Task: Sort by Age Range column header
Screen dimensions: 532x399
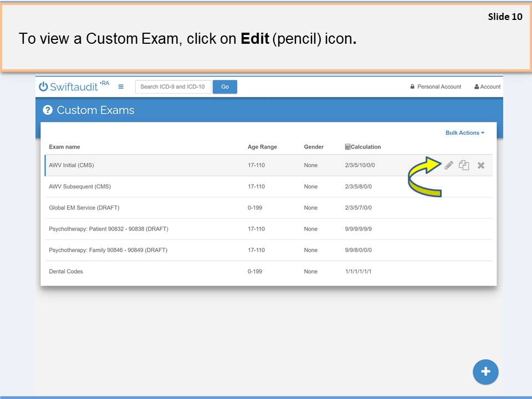Action: 262,147
